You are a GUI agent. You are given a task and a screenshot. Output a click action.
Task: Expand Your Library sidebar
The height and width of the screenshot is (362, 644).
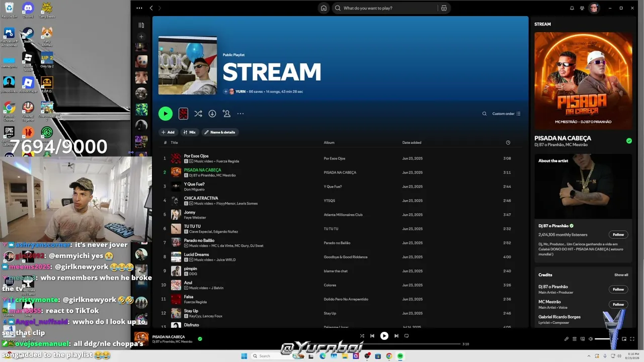(141, 25)
